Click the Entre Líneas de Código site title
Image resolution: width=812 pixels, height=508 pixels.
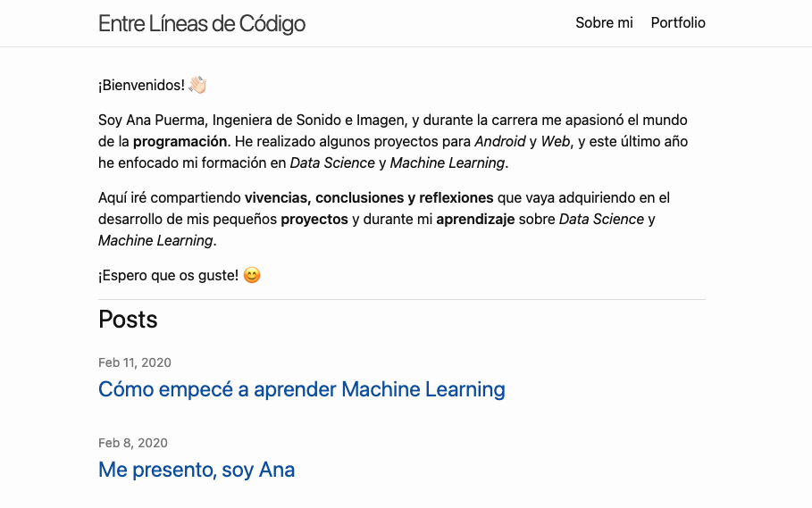[202, 24]
